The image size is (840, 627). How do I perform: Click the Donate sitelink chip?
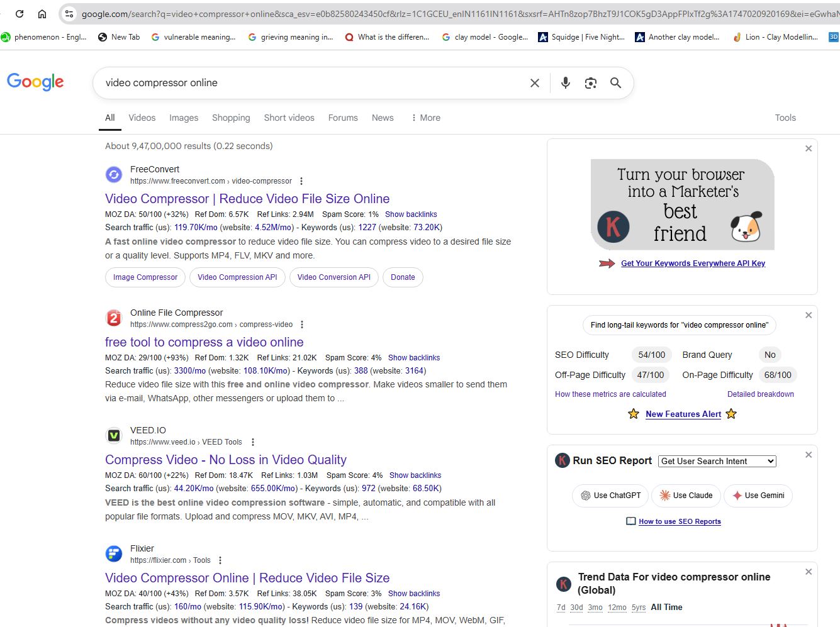pos(403,277)
